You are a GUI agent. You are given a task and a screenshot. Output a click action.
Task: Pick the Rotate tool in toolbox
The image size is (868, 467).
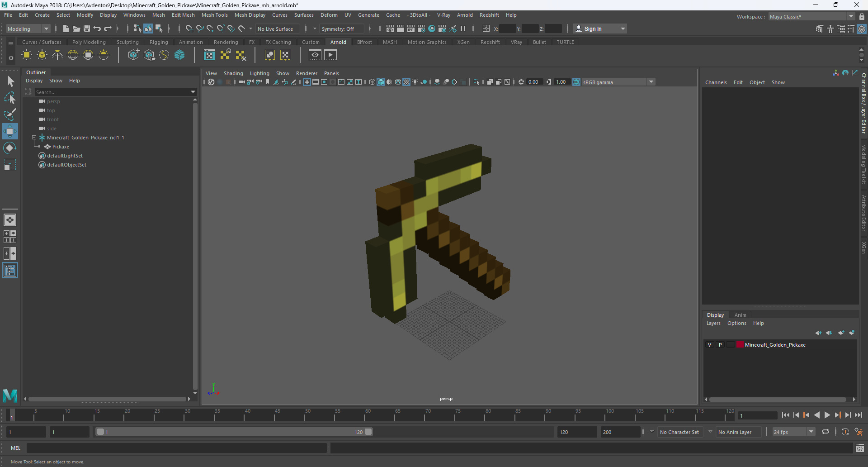tap(10, 148)
